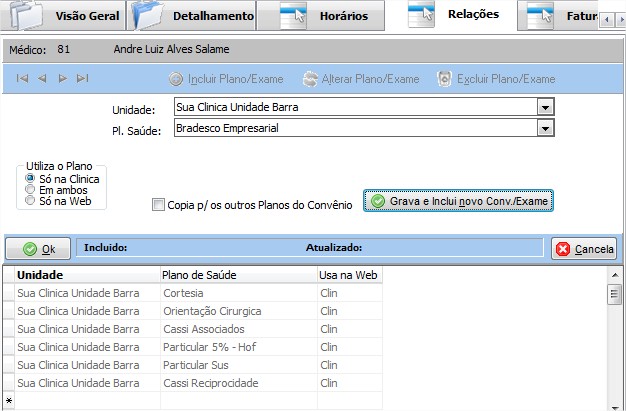Open the Unidade dropdown list
Viewport: 626px width, 411px height.
pyautogui.click(x=545, y=107)
